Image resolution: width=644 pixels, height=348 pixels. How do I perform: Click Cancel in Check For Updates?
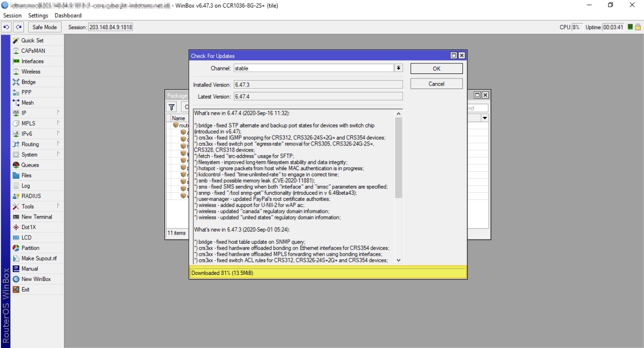[437, 84]
